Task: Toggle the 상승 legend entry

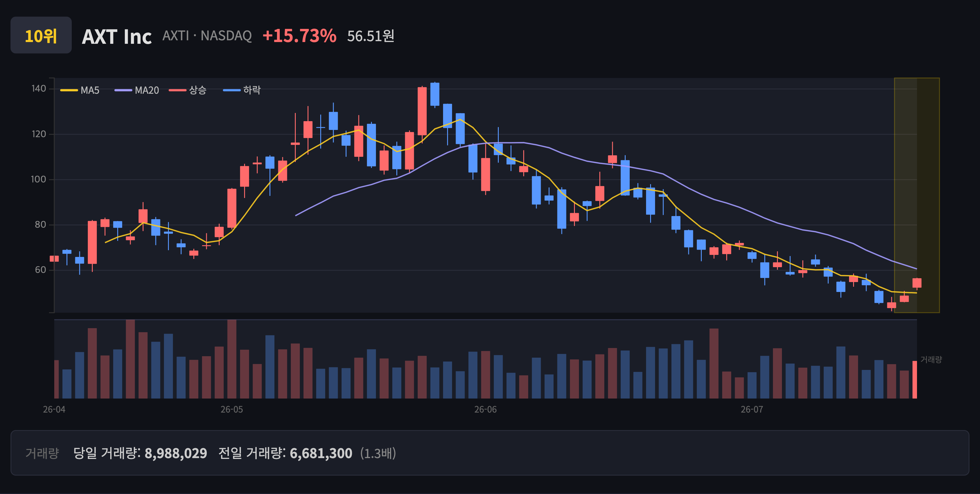Action: click(188, 90)
